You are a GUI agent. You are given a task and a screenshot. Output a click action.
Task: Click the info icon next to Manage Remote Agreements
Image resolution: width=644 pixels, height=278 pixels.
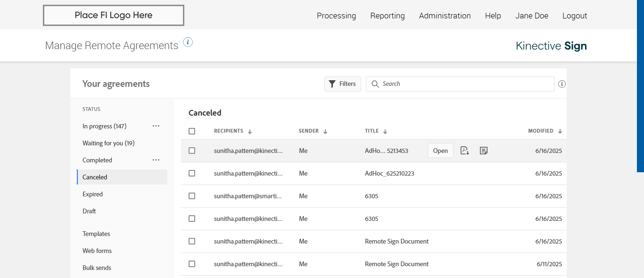coord(188,42)
